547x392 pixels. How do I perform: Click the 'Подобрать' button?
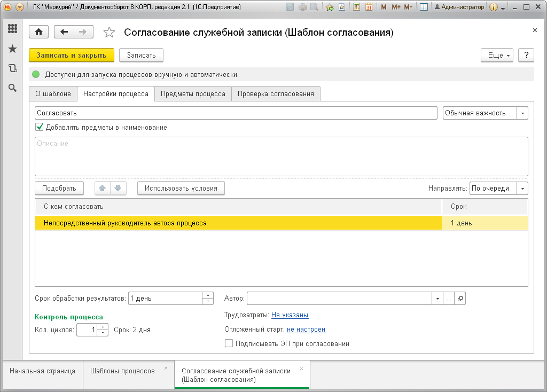59,189
